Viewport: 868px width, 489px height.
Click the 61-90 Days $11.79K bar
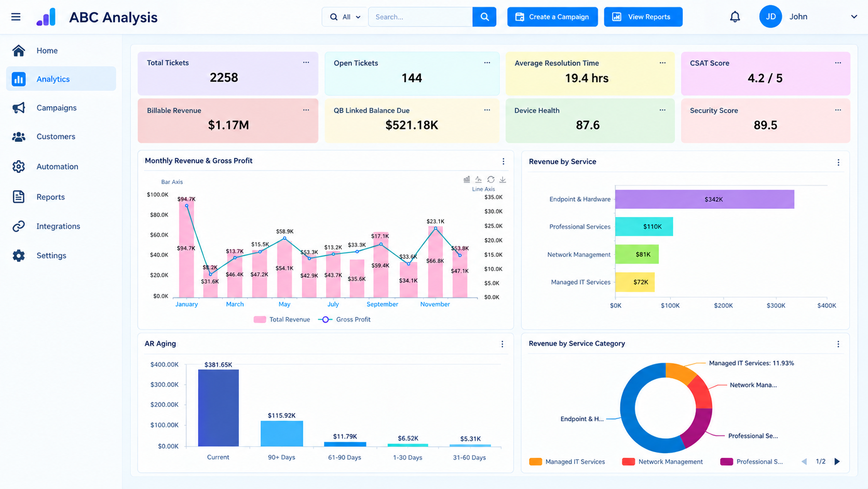click(345, 444)
